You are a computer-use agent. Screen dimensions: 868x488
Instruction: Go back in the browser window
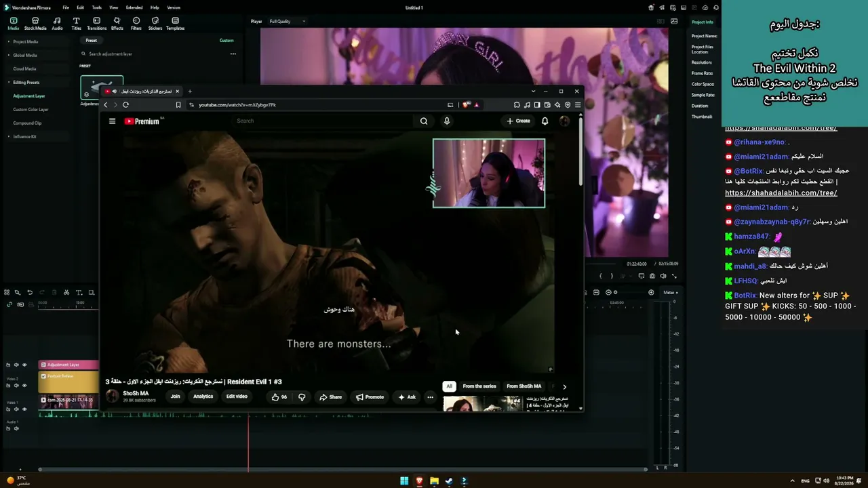105,105
